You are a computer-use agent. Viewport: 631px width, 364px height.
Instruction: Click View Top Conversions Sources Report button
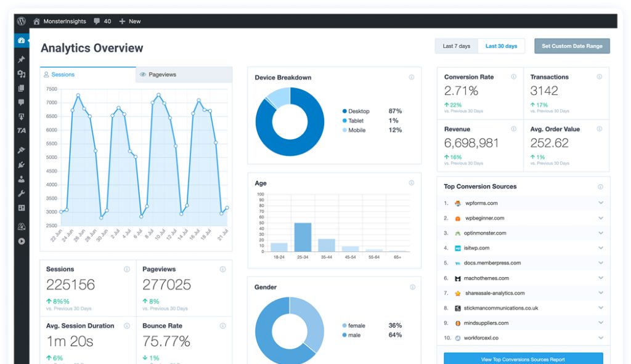523,359
